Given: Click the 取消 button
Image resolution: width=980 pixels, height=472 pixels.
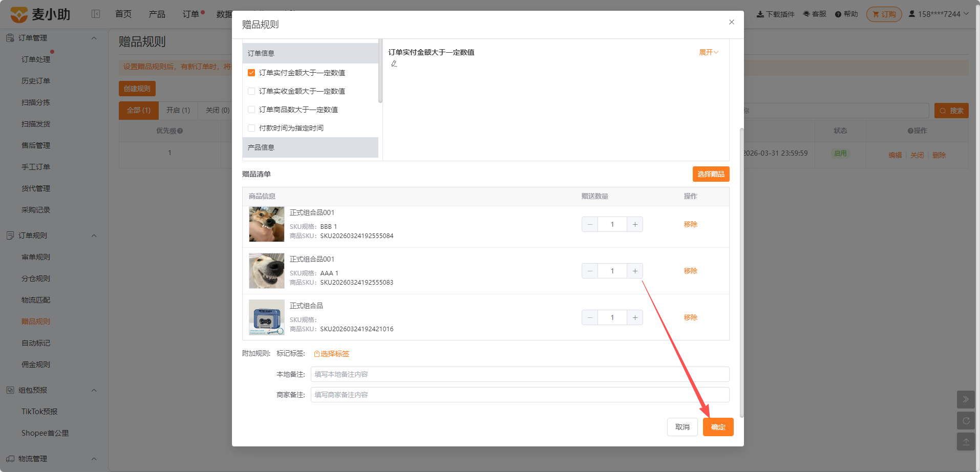Looking at the screenshot, I should [683, 427].
